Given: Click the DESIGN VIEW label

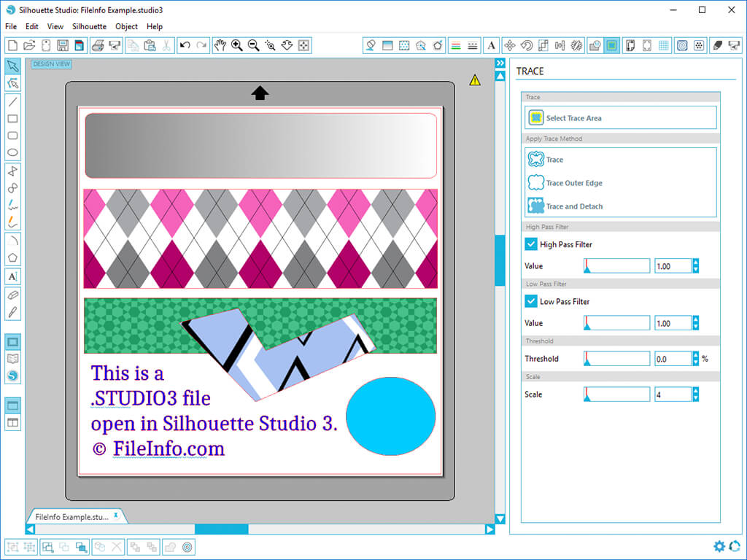Looking at the screenshot, I should [52, 64].
